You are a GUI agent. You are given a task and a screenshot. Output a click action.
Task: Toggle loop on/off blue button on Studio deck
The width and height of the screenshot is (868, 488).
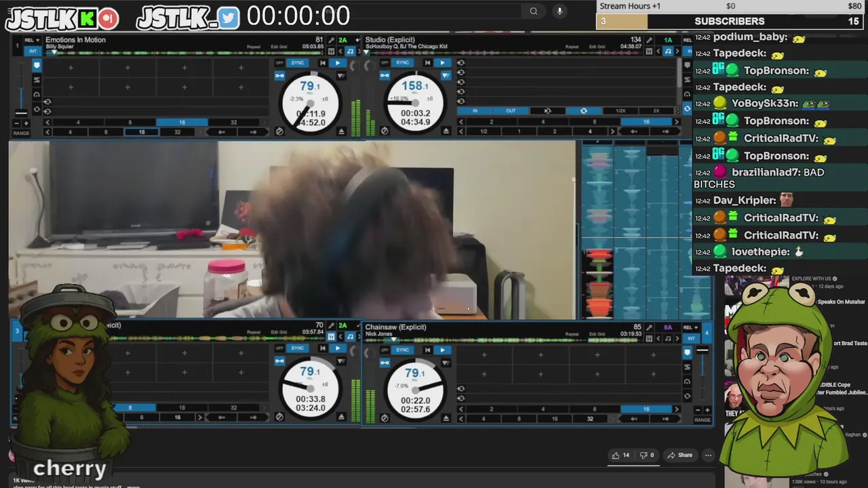pyautogui.click(x=584, y=111)
